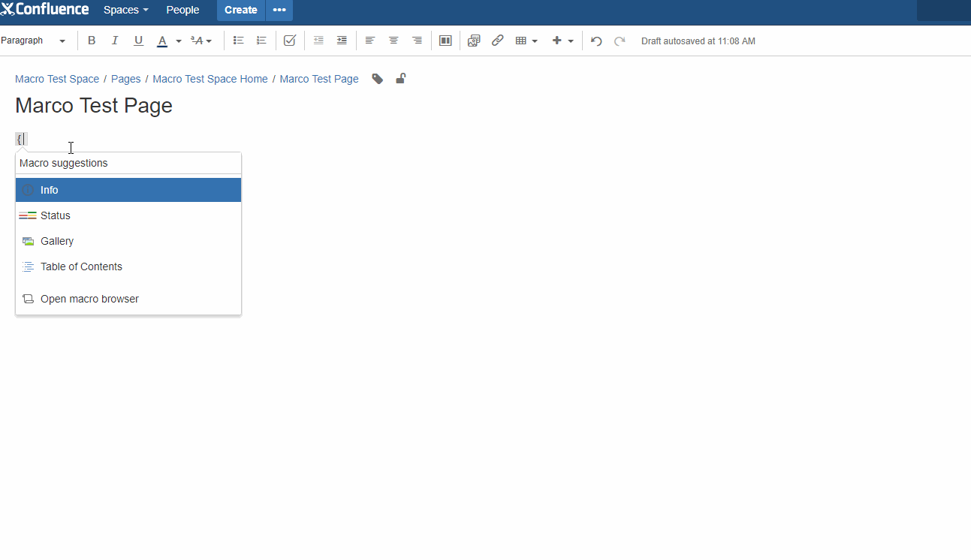
Task: Click the labels tag icon
Action: [x=378, y=79]
